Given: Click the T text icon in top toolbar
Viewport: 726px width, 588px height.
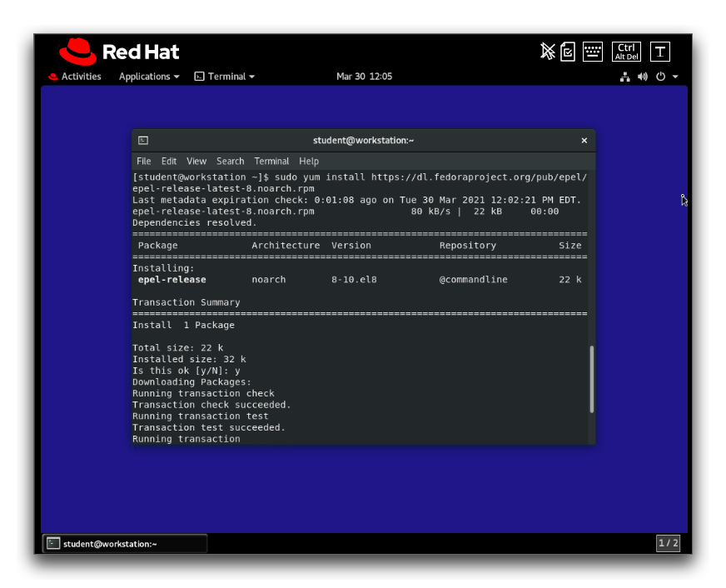Looking at the screenshot, I should [660, 52].
